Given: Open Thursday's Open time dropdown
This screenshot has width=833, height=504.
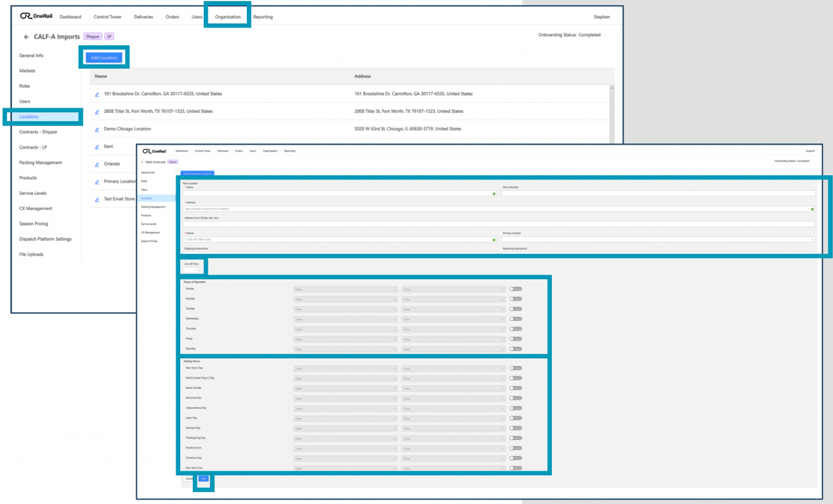Looking at the screenshot, I should click(x=345, y=329).
